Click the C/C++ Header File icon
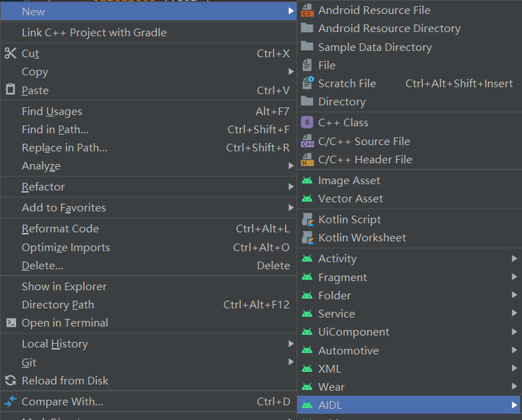Screen dimensions: 522x420 point(307,159)
